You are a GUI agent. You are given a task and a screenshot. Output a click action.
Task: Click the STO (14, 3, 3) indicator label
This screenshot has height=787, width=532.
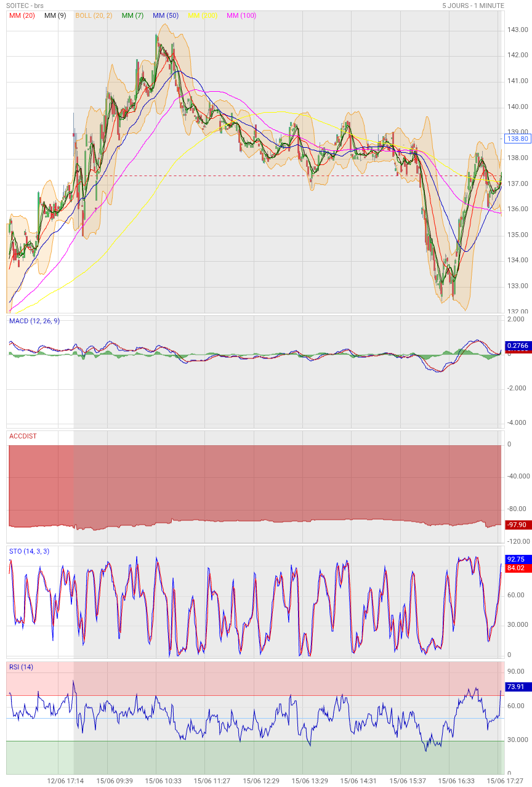29,551
